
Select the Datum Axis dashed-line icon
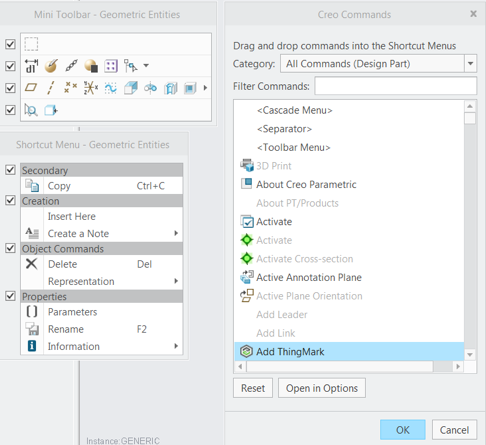(51, 88)
